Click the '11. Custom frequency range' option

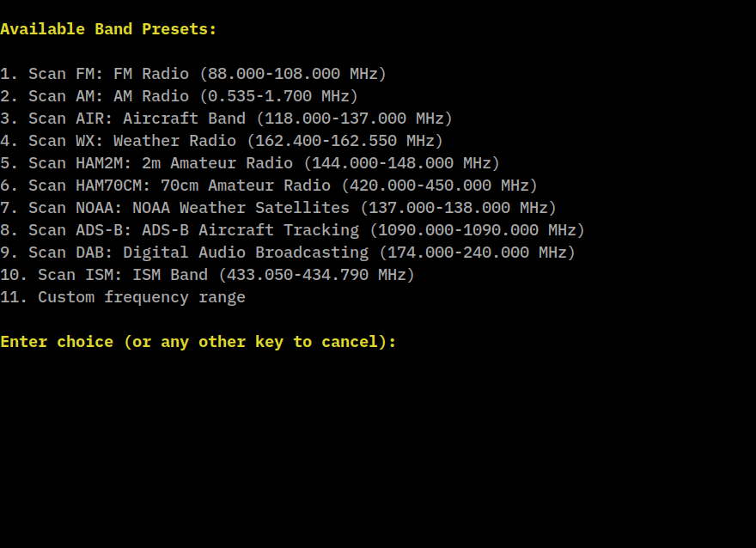(x=123, y=297)
